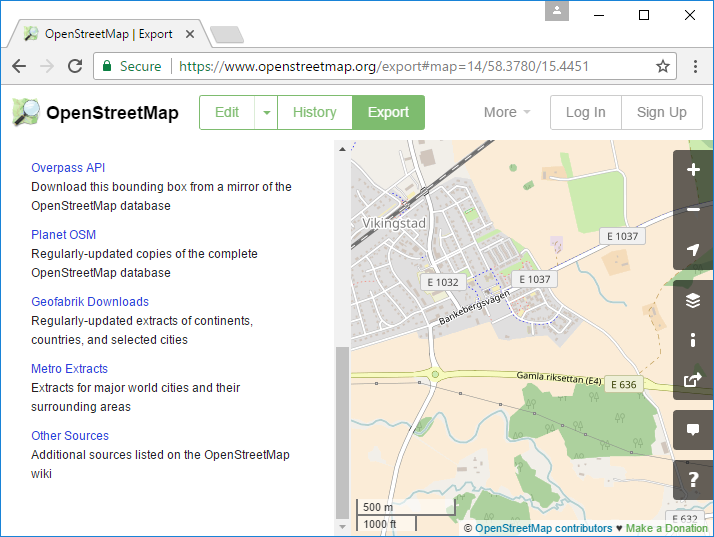Select the OpenStreetMap | Export browser tab
The width and height of the screenshot is (714, 537).
pos(109,34)
